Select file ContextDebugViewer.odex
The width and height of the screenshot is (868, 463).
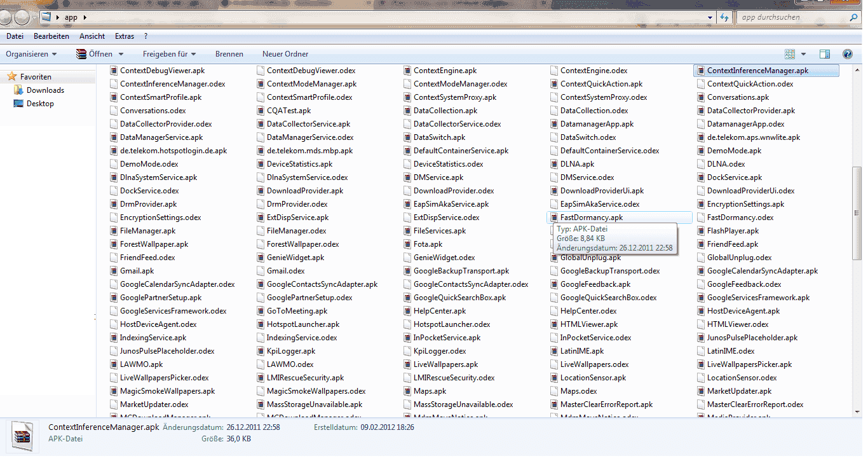[311, 71]
